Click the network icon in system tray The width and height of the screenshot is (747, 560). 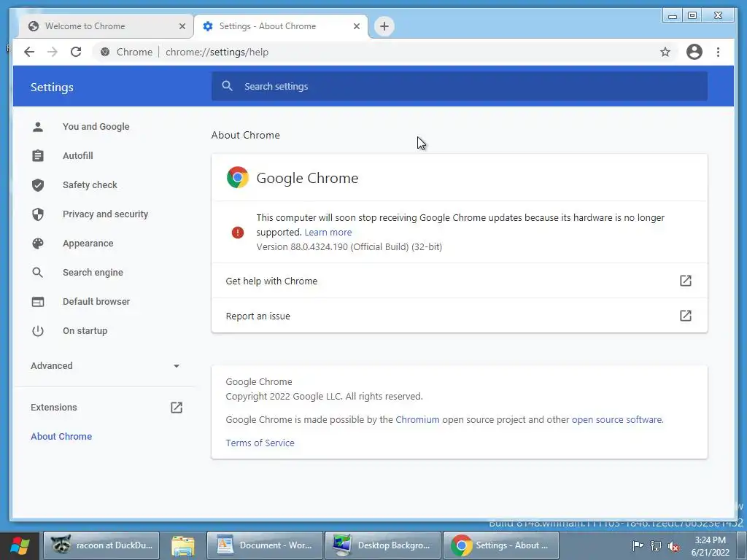pyautogui.click(x=656, y=546)
